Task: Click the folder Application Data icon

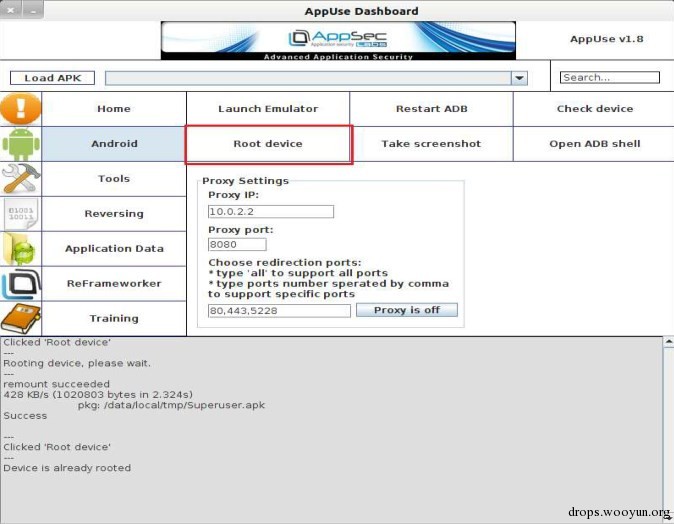Action: point(21,248)
